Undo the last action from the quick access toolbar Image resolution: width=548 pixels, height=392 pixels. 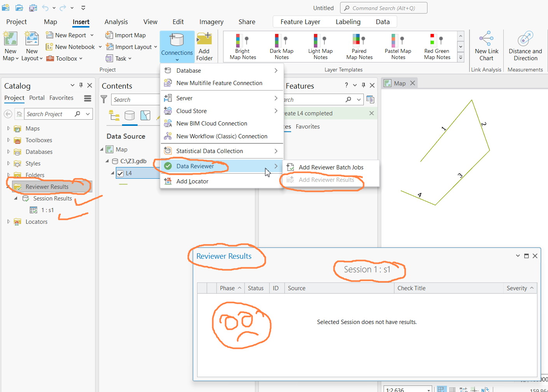45,8
